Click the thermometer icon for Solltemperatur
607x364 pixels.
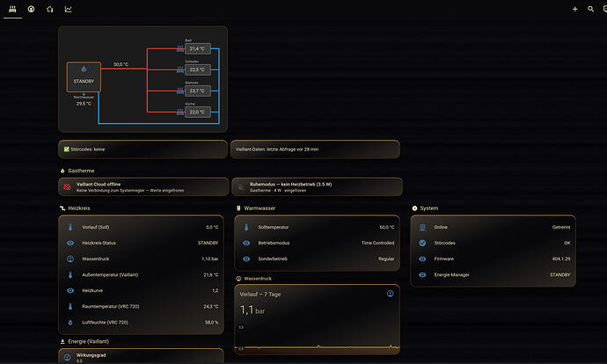tap(246, 227)
